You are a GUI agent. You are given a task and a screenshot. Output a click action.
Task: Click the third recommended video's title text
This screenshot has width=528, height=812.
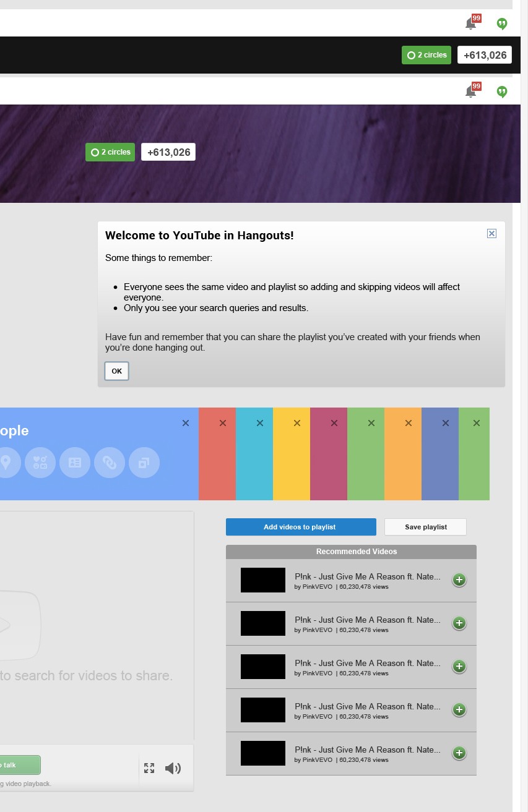(x=368, y=663)
